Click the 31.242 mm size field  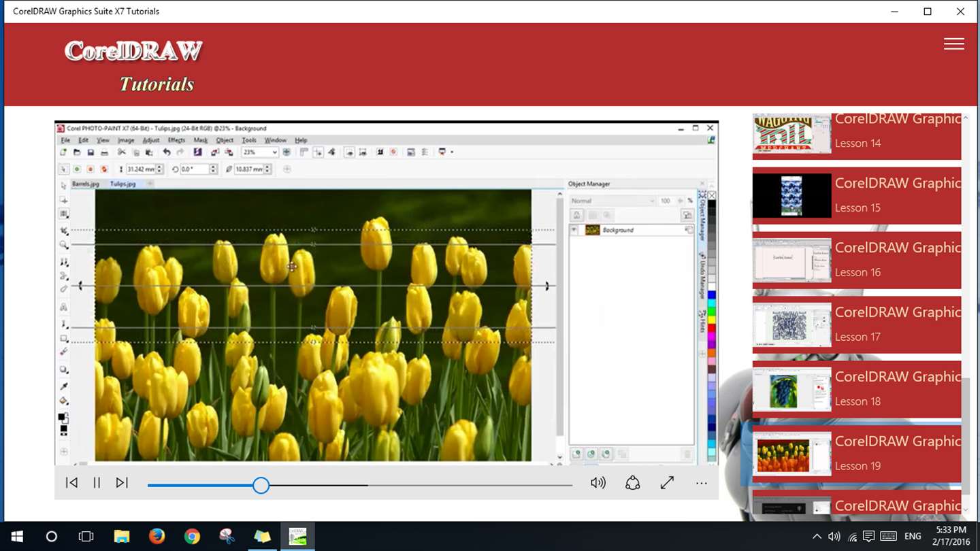pyautogui.click(x=141, y=169)
